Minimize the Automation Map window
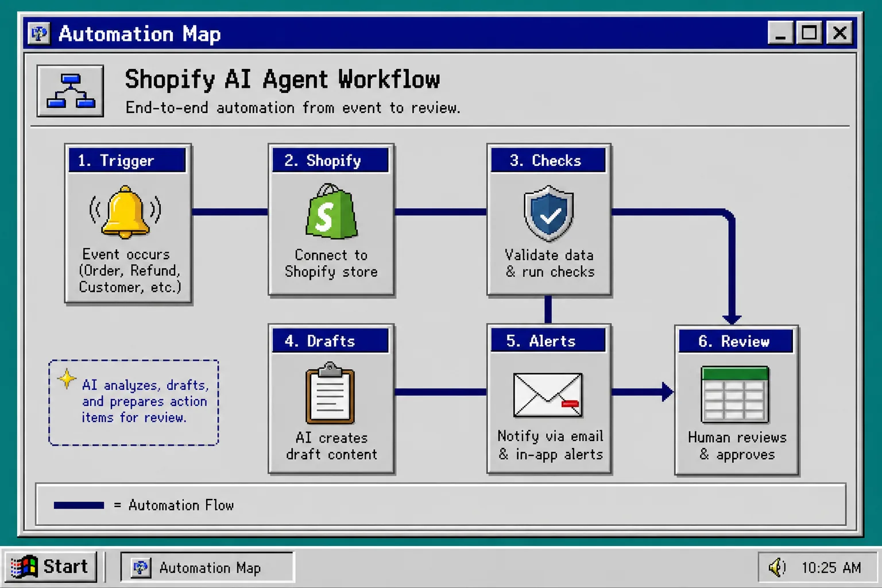This screenshot has height=588, width=882. 780,33
